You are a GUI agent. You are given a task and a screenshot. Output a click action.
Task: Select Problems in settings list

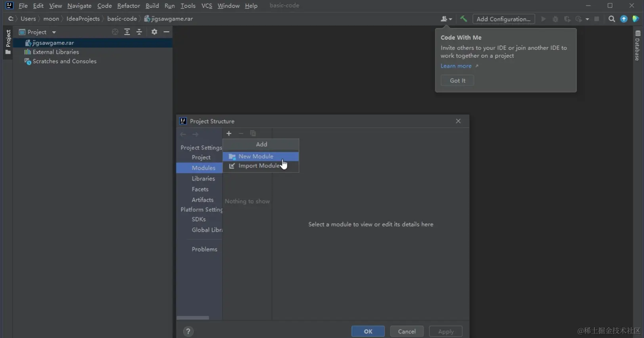pos(204,249)
